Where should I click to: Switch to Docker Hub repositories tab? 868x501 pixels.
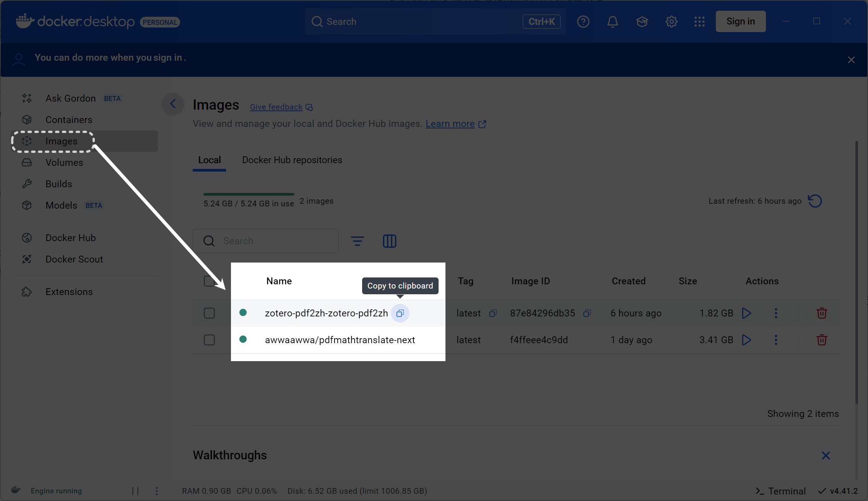tap(292, 160)
